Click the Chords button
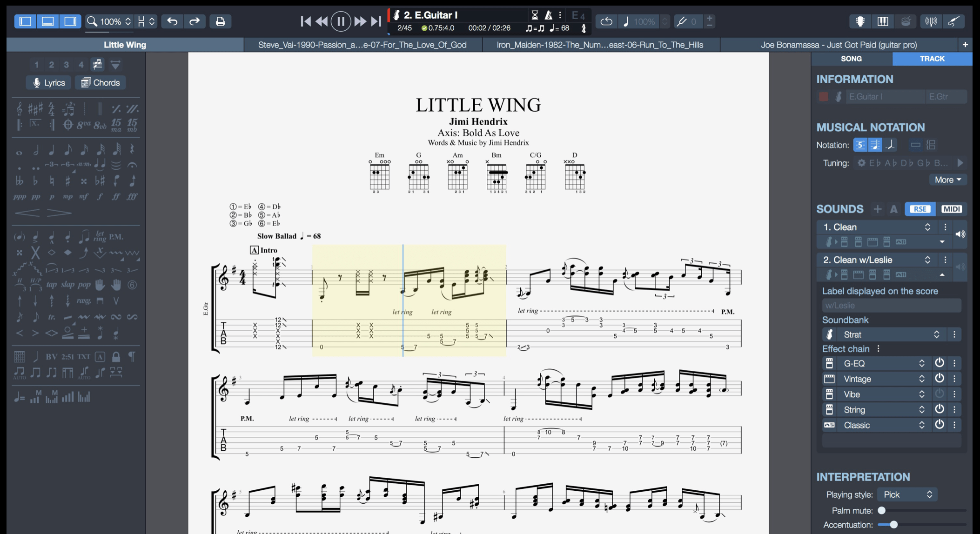 pos(100,82)
